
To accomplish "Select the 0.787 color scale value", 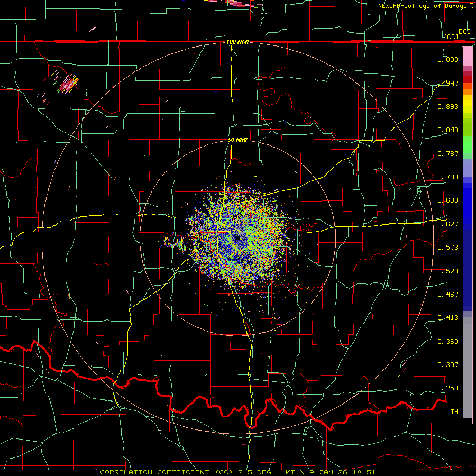I will pyautogui.click(x=448, y=153).
